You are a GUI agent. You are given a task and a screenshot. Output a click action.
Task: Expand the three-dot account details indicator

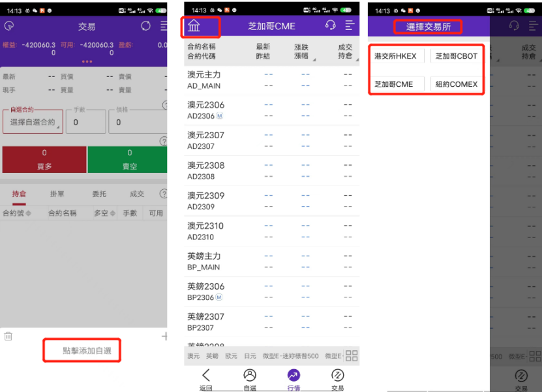point(87,61)
